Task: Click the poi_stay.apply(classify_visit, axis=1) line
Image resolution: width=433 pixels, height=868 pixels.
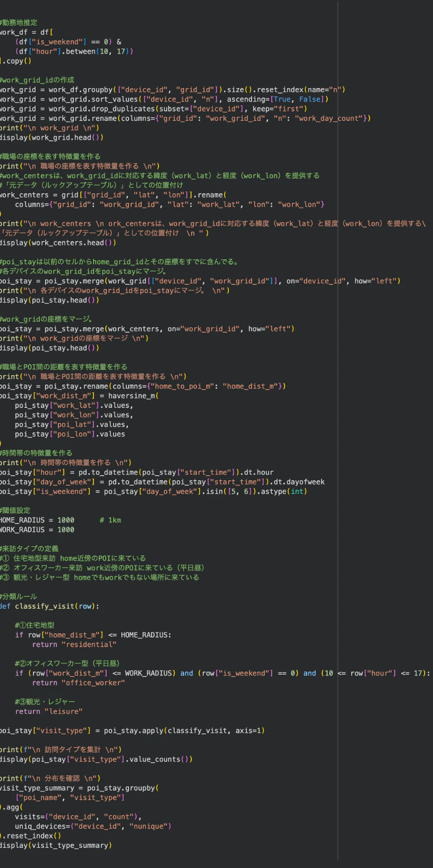Action: (132, 731)
